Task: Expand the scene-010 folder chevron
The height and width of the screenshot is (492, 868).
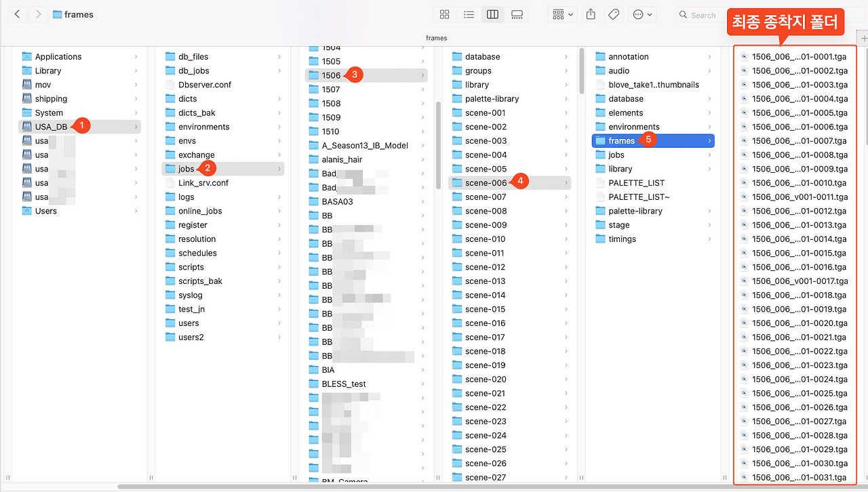Action: coord(566,239)
